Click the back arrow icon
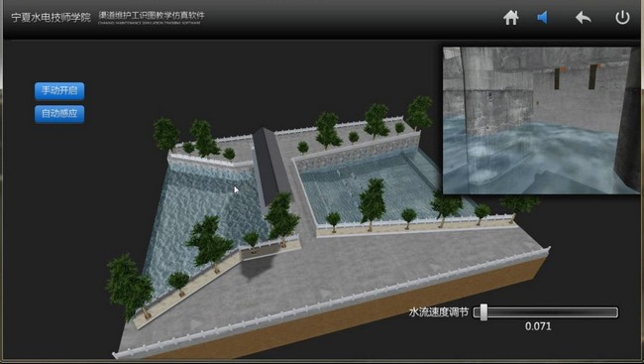This screenshot has width=644, height=364. click(584, 18)
